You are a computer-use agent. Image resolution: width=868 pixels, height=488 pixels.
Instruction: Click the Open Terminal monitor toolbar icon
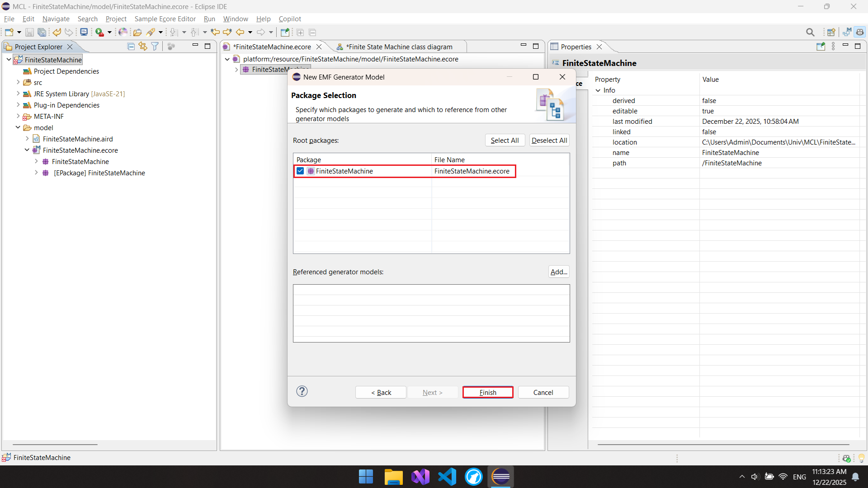84,32
